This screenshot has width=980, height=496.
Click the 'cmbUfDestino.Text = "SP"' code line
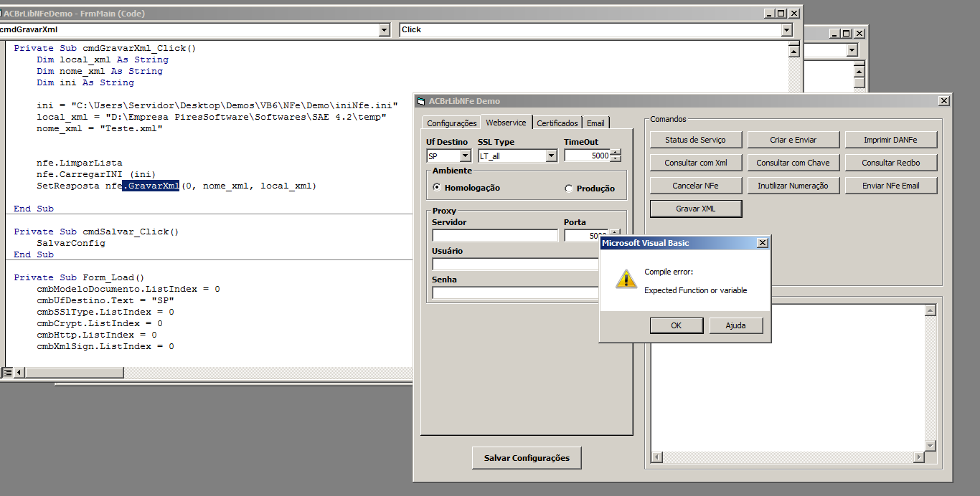tap(105, 301)
